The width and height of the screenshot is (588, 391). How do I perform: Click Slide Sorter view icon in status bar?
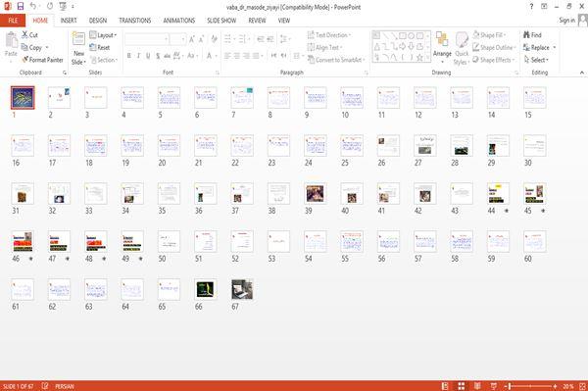(462, 386)
